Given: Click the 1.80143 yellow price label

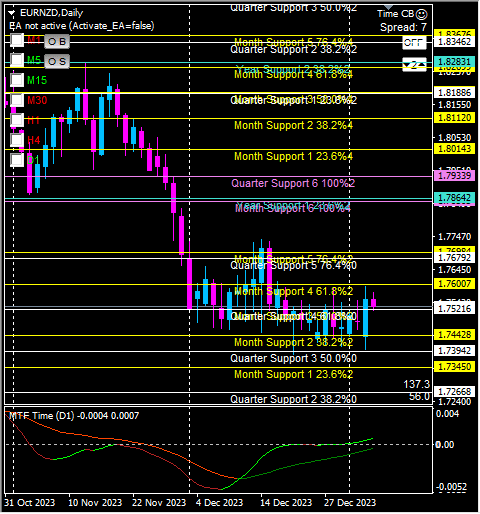Looking at the screenshot, I should (x=454, y=149).
